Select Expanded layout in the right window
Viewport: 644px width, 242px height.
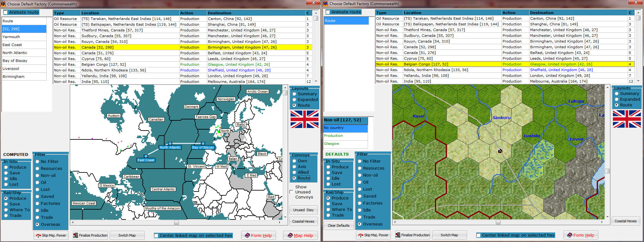[x=617, y=99]
